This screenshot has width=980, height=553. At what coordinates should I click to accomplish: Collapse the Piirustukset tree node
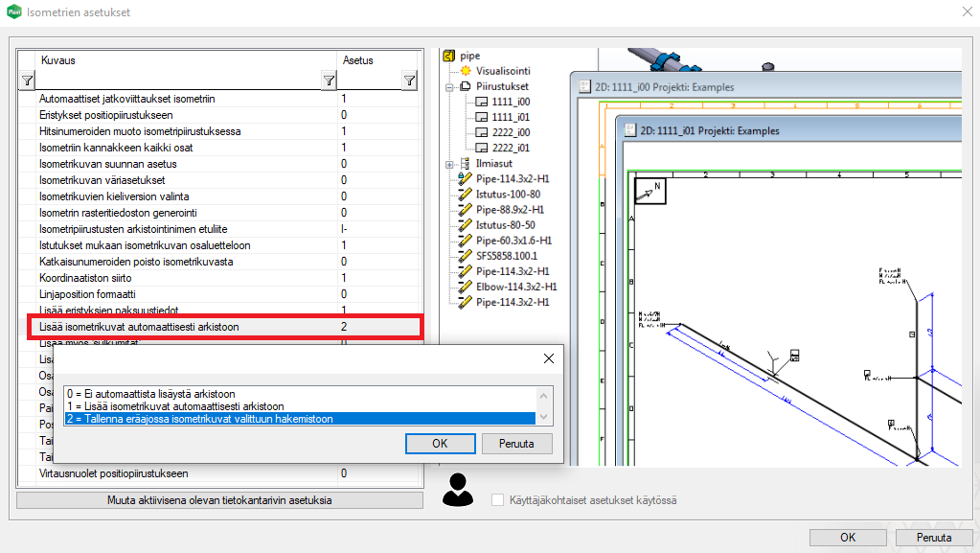pos(450,86)
